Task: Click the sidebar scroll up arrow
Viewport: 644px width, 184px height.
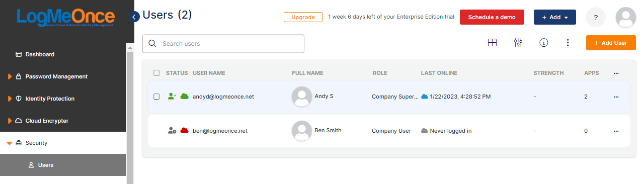Action: (130, 48)
